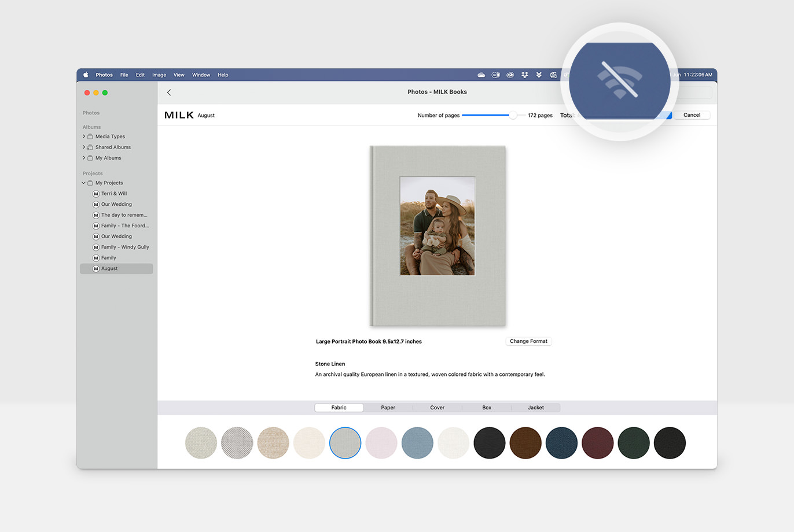The width and height of the screenshot is (794, 532).
Task: Pick the grey checked tweed fabric swatch
Action: (x=237, y=443)
